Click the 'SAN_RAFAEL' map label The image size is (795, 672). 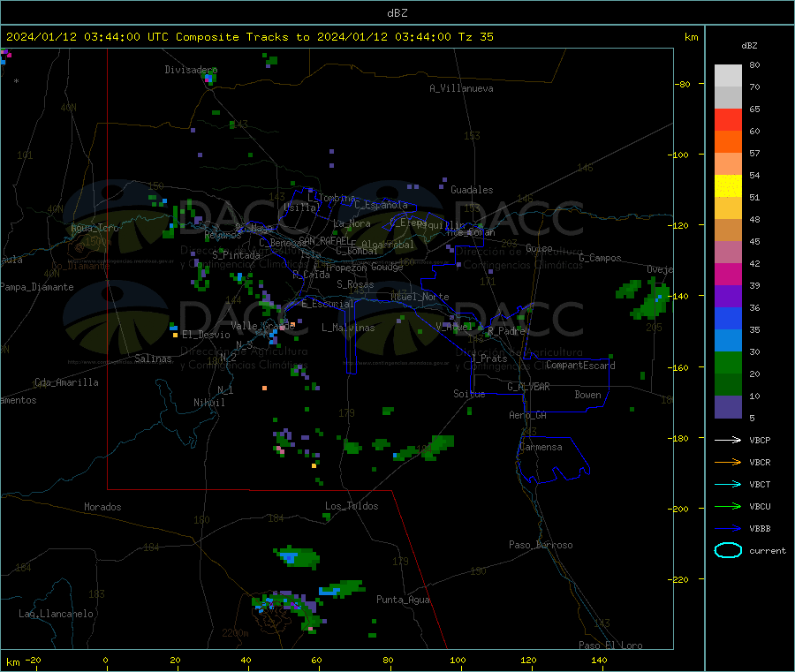click(324, 240)
